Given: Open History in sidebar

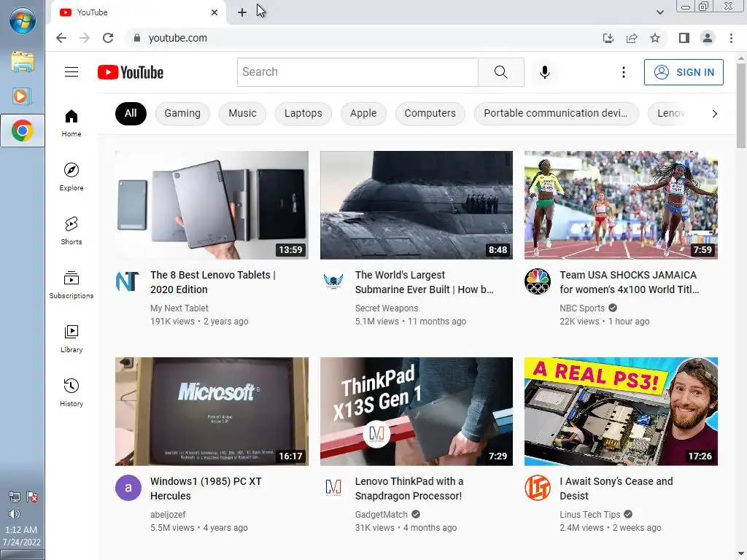Looking at the screenshot, I should [71, 392].
